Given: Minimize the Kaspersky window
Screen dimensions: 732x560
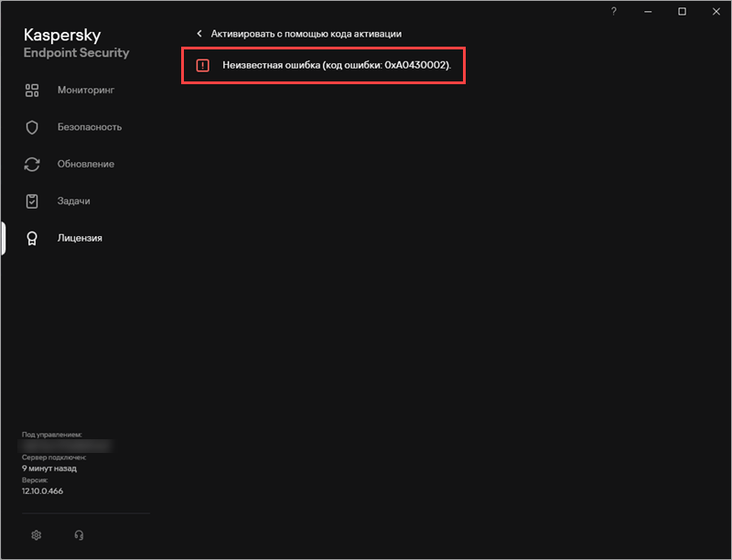Looking at the screenshot, I should [648, 11].
